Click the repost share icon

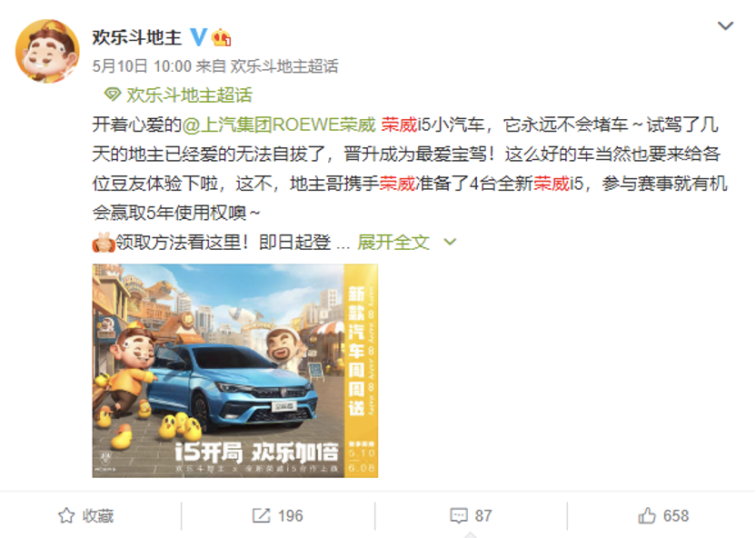coord(262,515)
